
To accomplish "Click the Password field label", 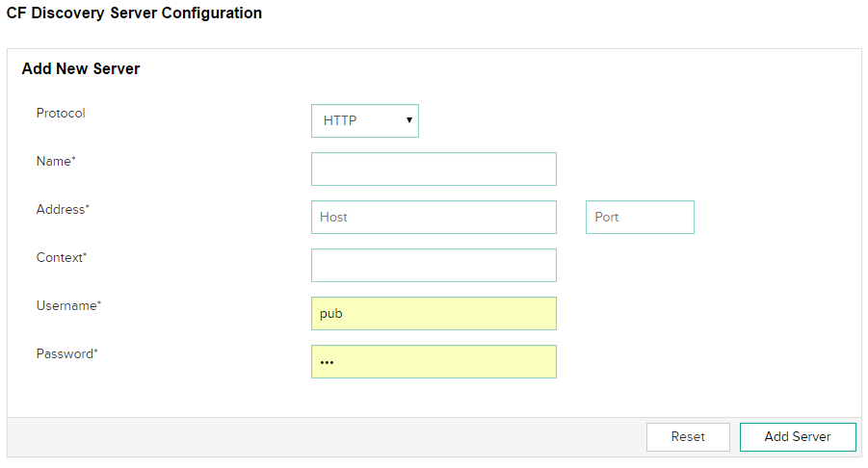I will point(65,353).
